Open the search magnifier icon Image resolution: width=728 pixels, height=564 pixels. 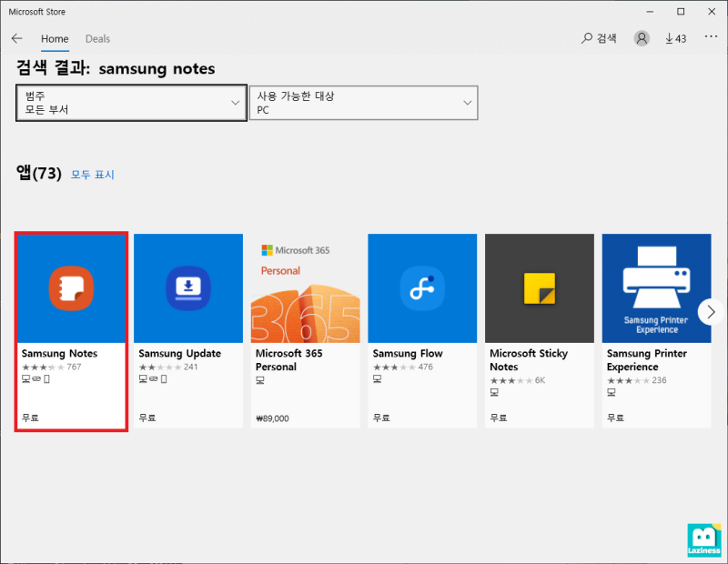tap(587, 38)
